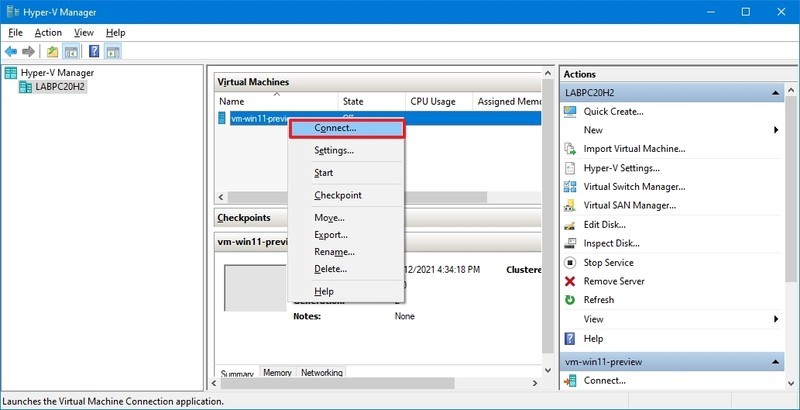Choose Rename... from the context menu
800x410 pixels.
tap(346, 252)
